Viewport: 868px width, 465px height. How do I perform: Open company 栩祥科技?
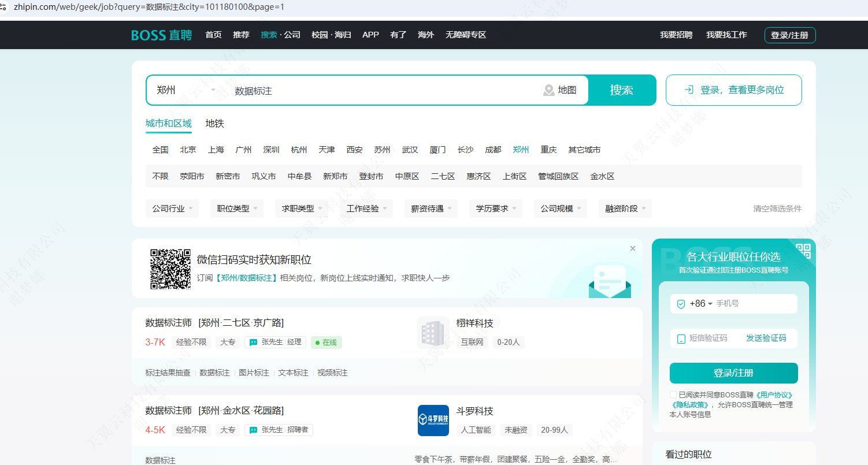(474, 323)
